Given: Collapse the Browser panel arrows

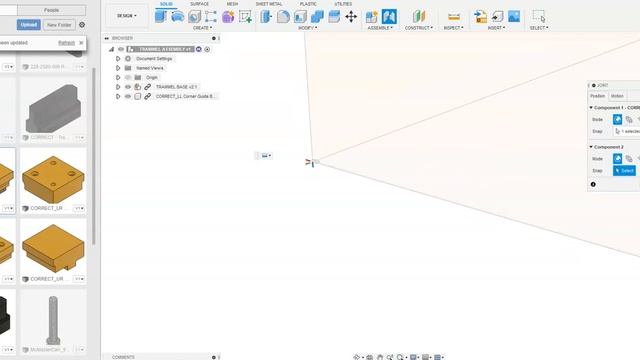Looking at the screenshot, I should click(107, 38).
